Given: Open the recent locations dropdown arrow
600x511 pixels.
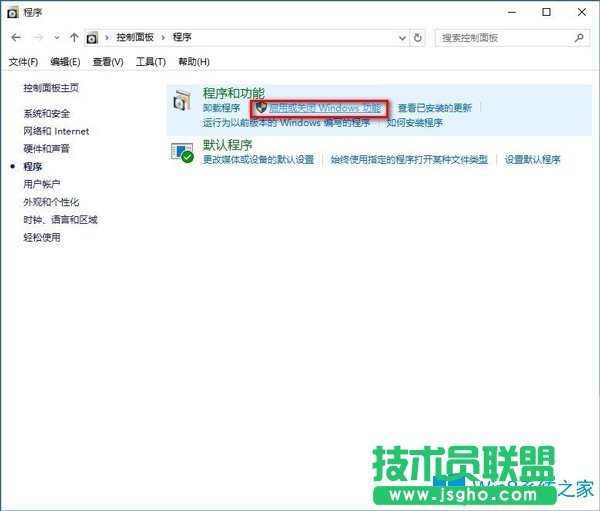Looking at the screenshot, I should point(57,38).
